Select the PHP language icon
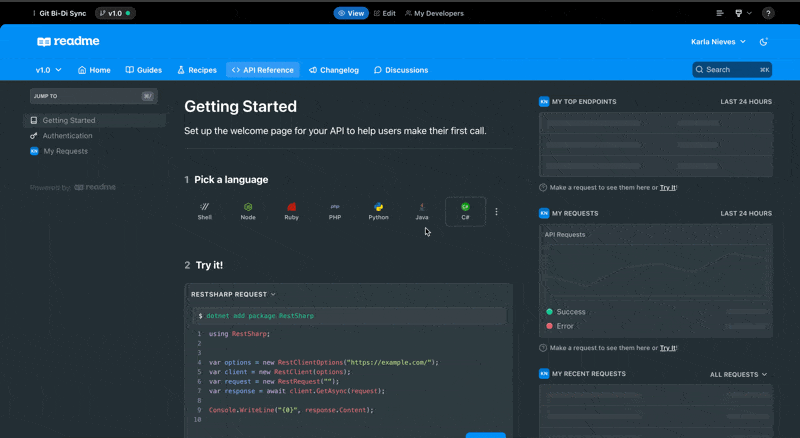800x438 pixels. click(x=335, y=211)
